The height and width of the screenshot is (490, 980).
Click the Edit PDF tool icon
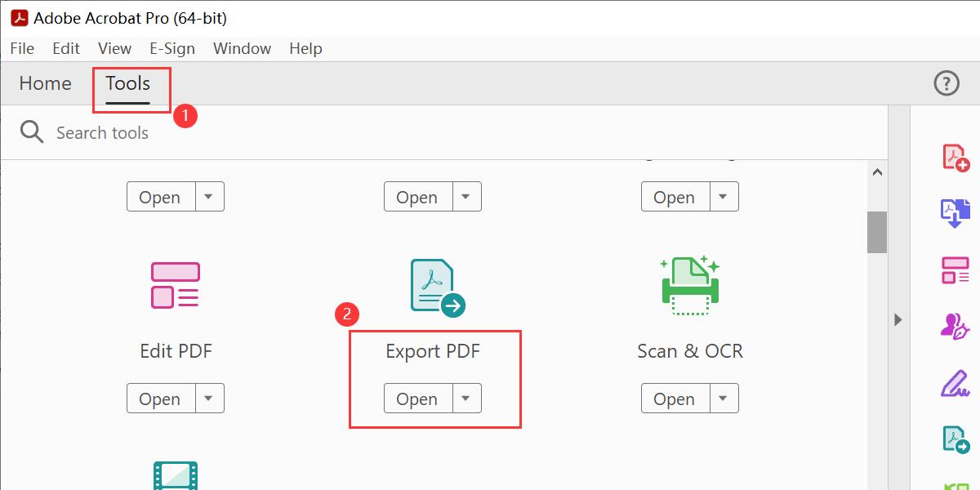click(175, 285)
